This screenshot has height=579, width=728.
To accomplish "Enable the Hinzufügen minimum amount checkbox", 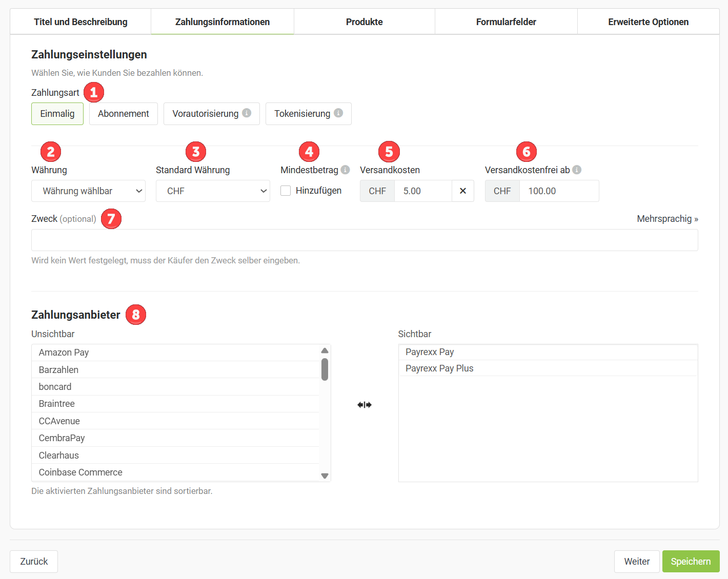I will [x=286, y=191].
